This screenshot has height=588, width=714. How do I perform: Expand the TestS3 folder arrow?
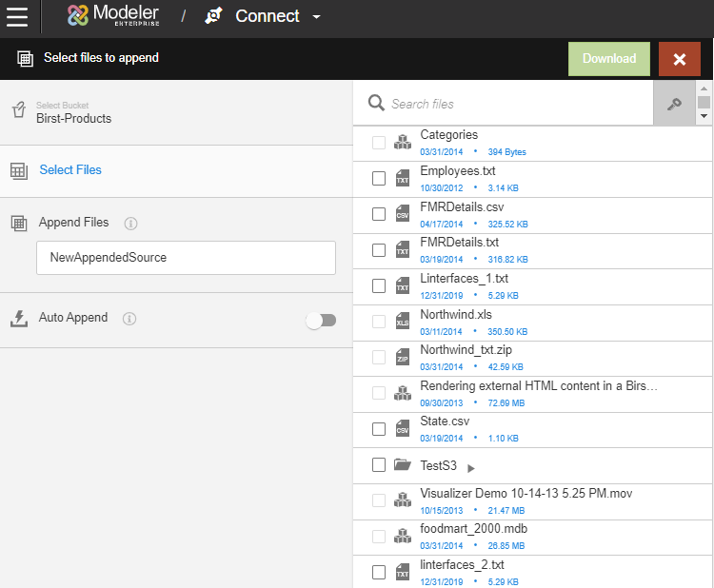471,467
